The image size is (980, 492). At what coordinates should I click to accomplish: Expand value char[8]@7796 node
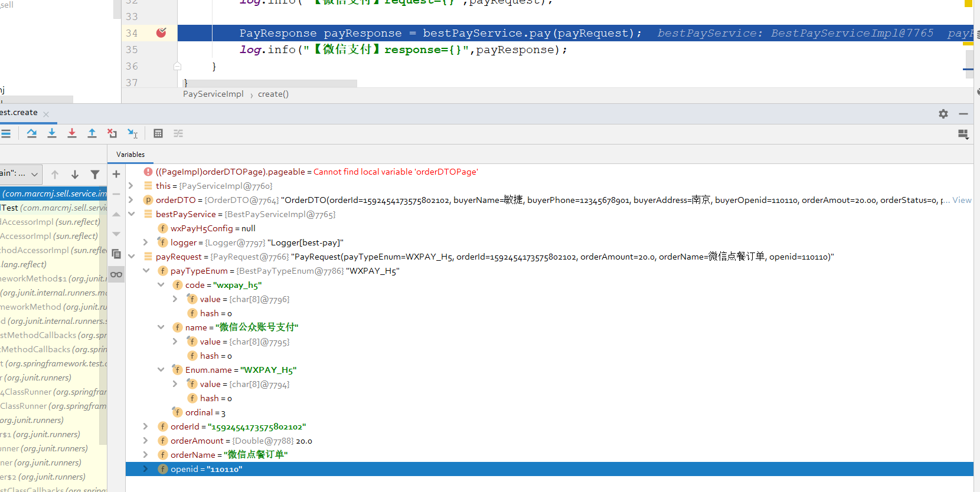tap(175, 299)
